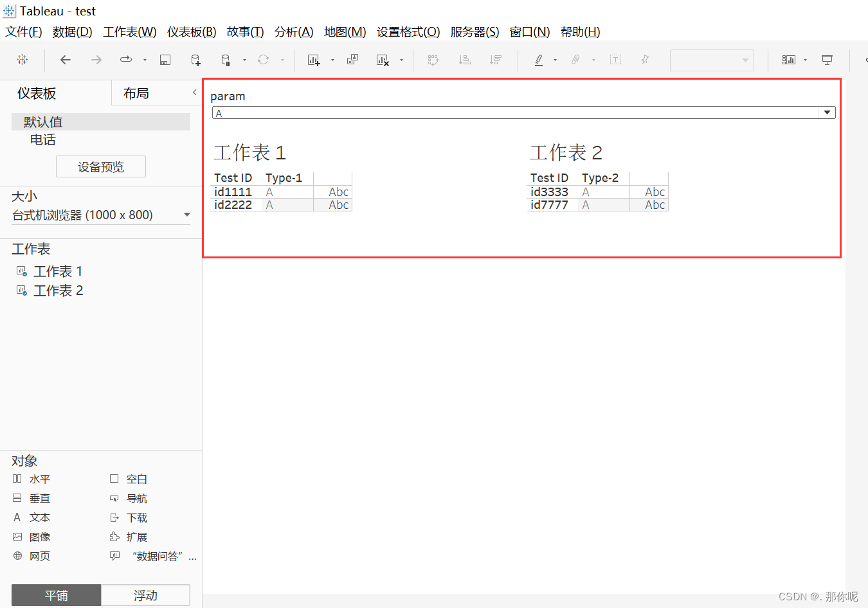This screenshot has height=608, width=868.
Task: Open the highlight dropdown arrow
Action: (555, 60)
